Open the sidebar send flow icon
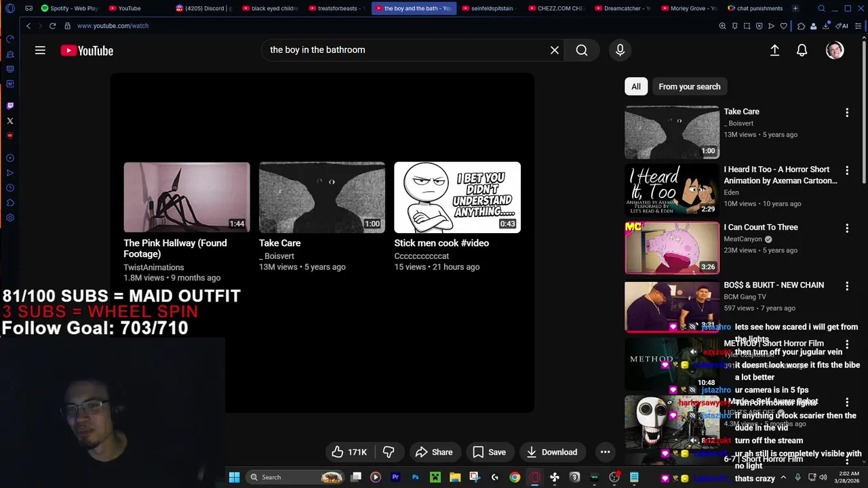This screenshot has height=488, width=868. point(9,173)
